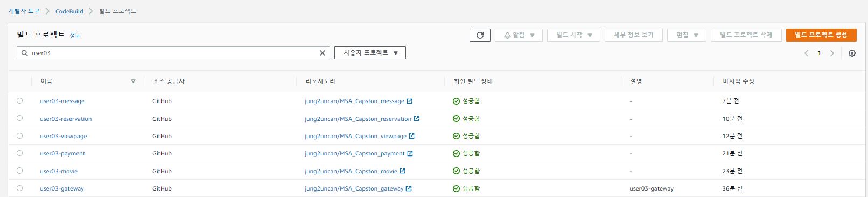Focus the project search field
The image size is (868, 197).
[x=173, y=53]
